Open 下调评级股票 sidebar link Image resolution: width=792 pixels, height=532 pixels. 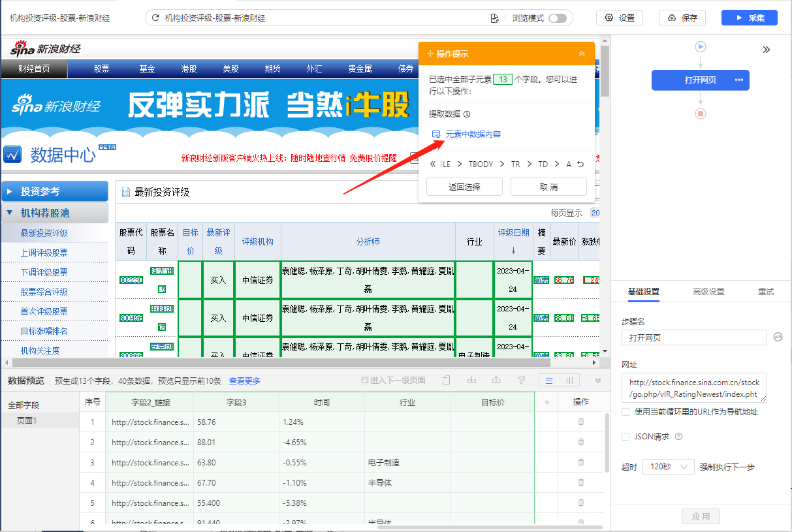[44, 272]
